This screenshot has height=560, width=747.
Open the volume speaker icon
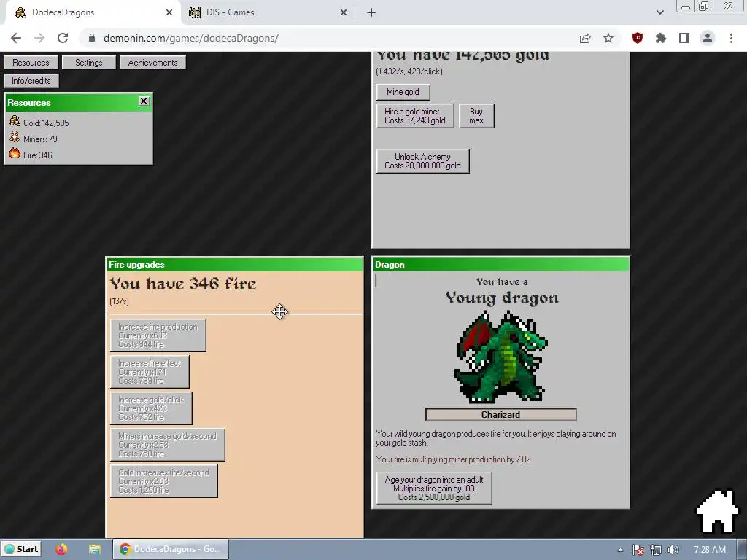673,550
